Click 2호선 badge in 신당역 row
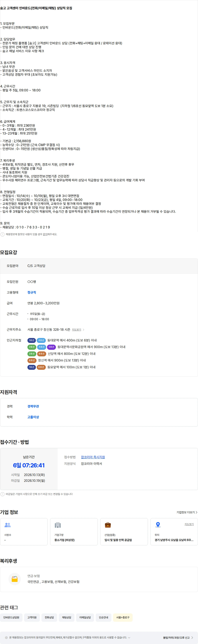 [x=32, y=354]
